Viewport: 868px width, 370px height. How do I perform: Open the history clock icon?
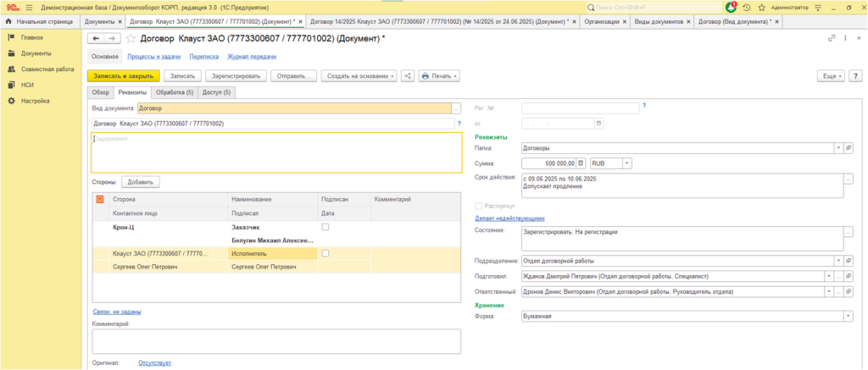click(x=745, y=6)
